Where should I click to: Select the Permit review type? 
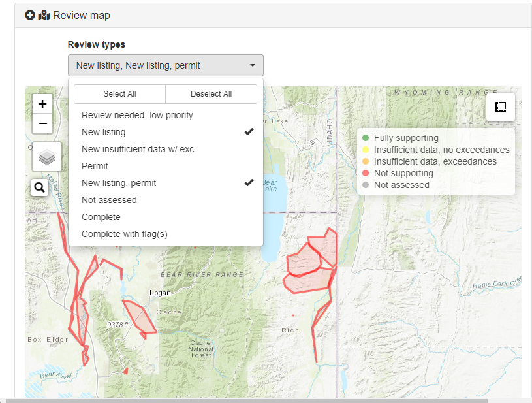(x=95, y=166)
